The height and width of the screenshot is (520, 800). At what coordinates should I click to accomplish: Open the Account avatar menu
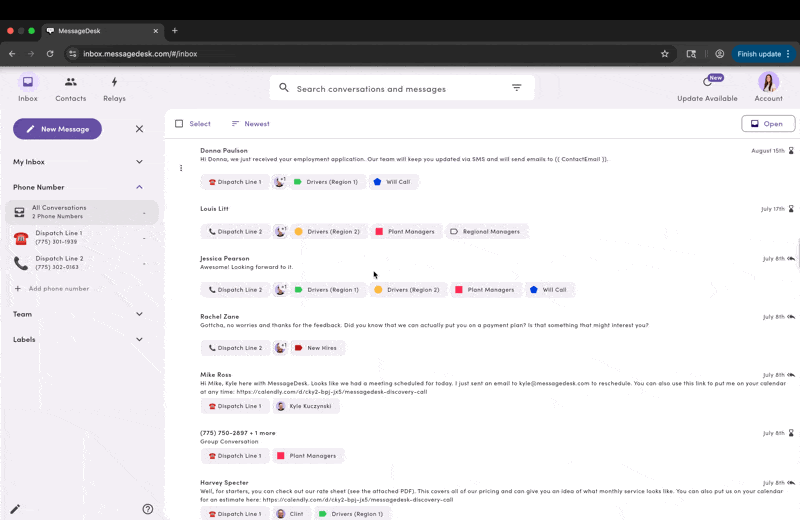(768, 82)
